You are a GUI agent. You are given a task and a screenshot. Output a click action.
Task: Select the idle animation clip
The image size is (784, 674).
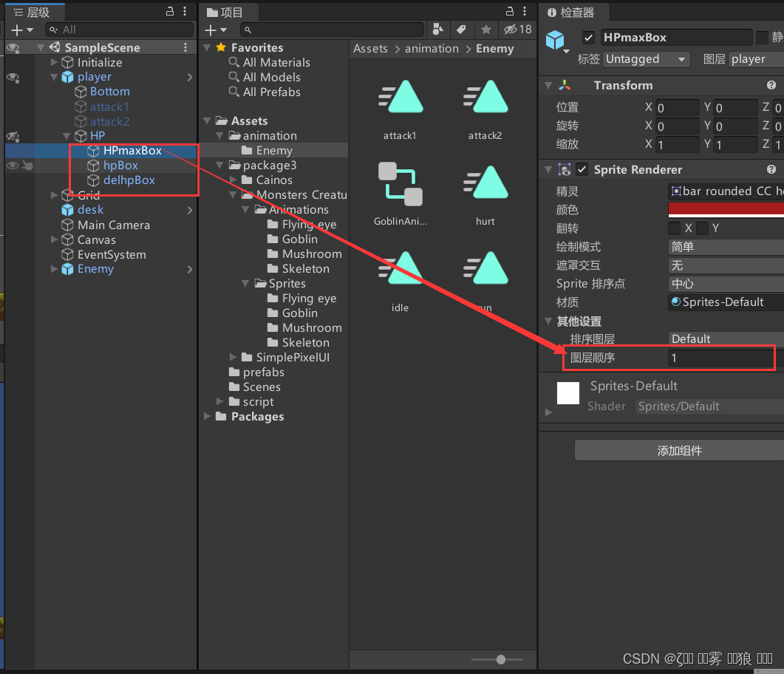[x=400, y=282]
